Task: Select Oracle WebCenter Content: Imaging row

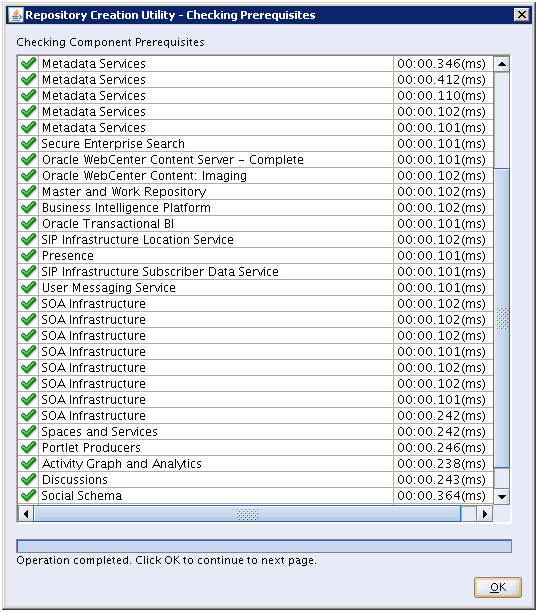Action: pos(256,176)
